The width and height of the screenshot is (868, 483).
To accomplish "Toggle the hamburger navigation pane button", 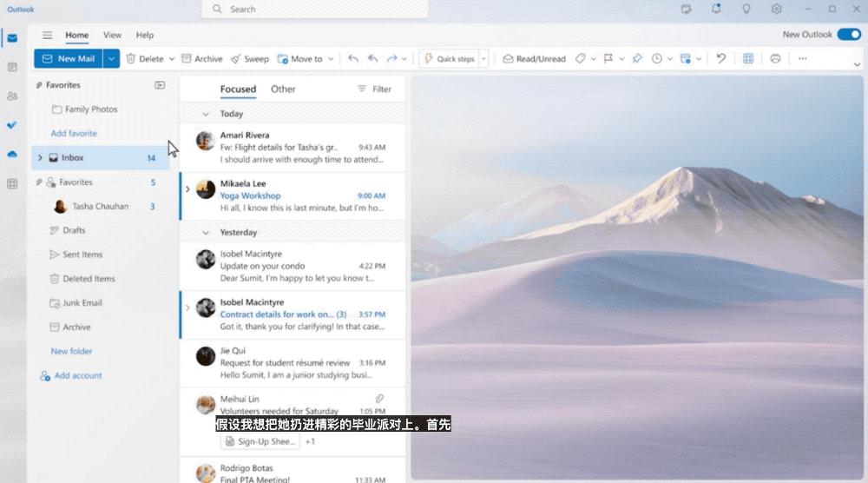I will [48, 36].
